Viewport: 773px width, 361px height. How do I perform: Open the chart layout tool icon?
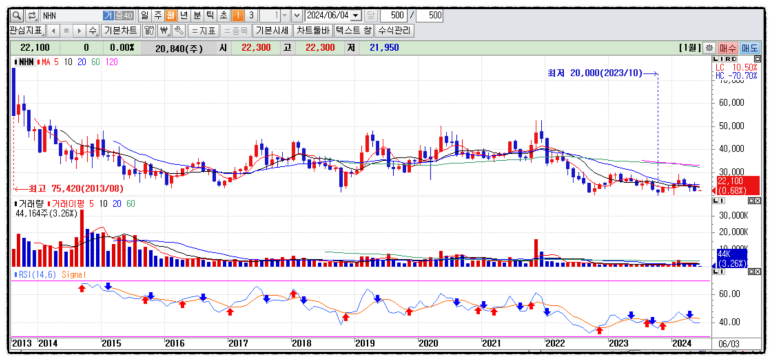[x=149, y=31]
